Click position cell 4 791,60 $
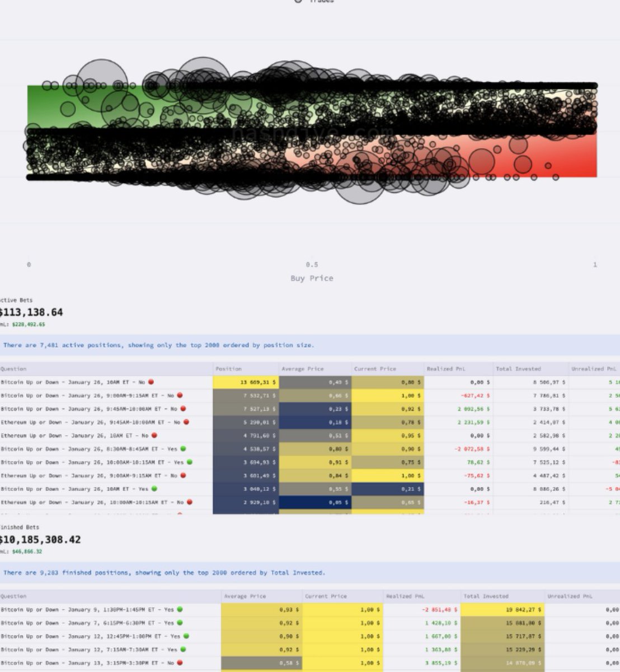The height and width of the screenshot is (672, 620). pos(246,436)
